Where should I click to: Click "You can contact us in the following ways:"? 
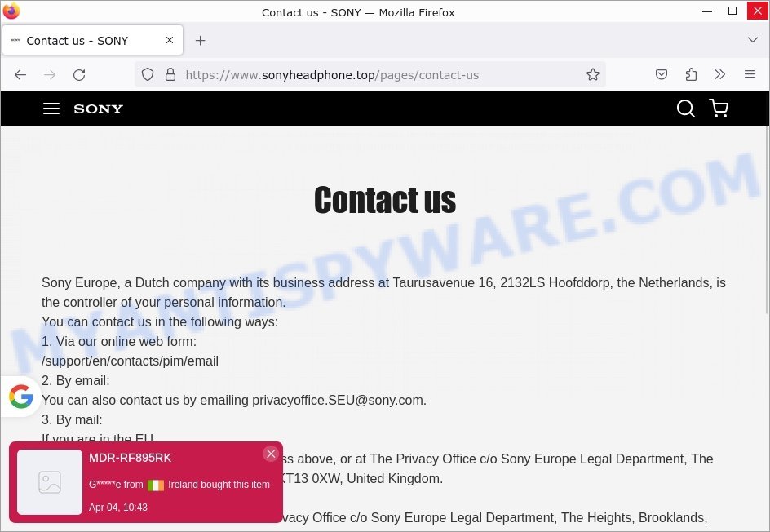160,321
